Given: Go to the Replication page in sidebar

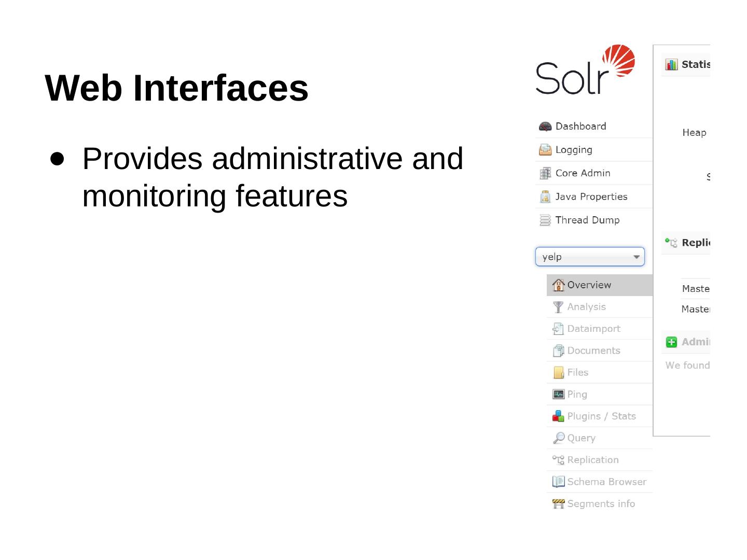Looking at the screenshot, I should (x=600, y=460).
